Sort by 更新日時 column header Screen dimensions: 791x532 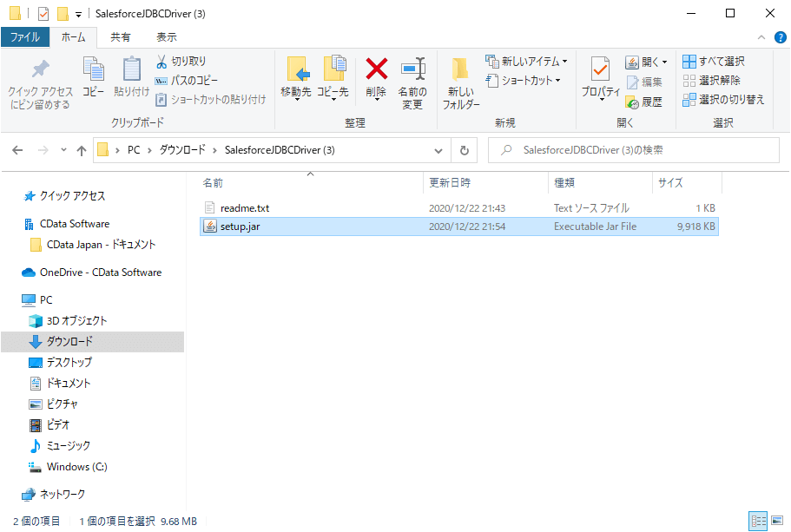485,183
